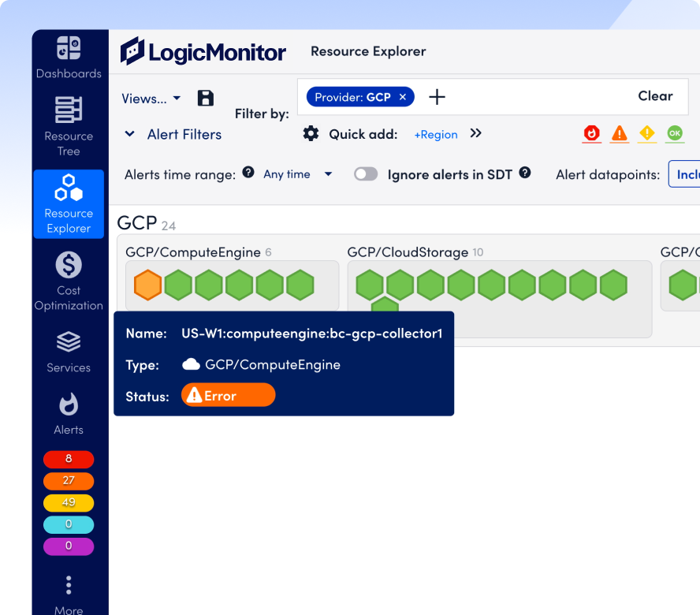Click the resource name US-W1:computeengine:bc-gcp-collector1
This screenshot has width=700, height=615.
pyautogui.click(x=311, y=334)
